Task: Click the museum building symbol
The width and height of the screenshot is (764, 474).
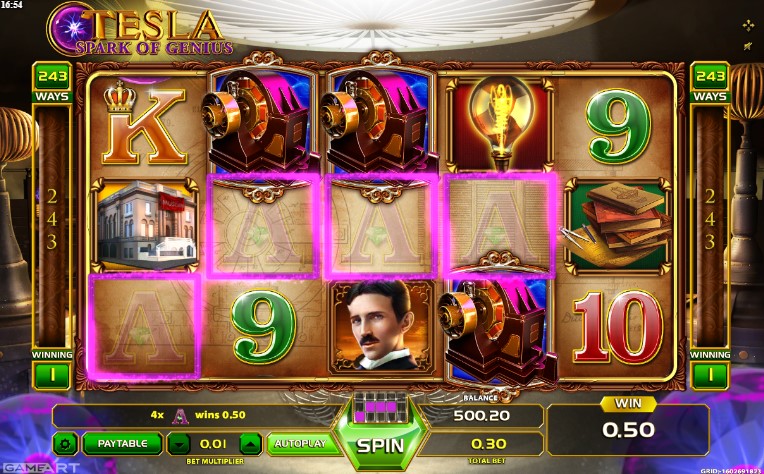Action: 145,226
